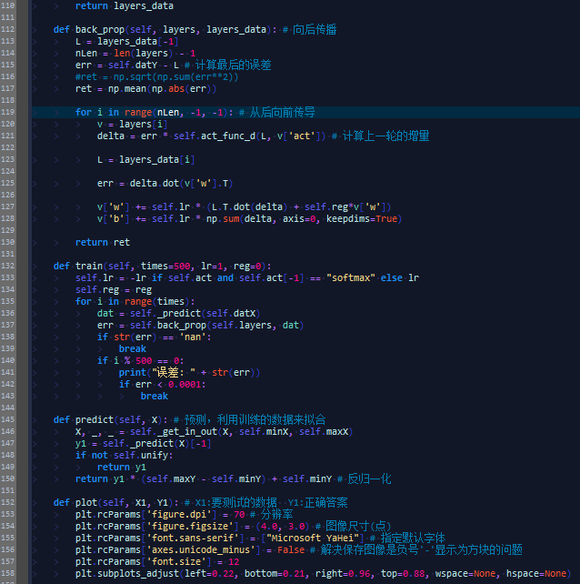Click the comment '从后向前传导'
580x584 pixels.
(282, 112)
